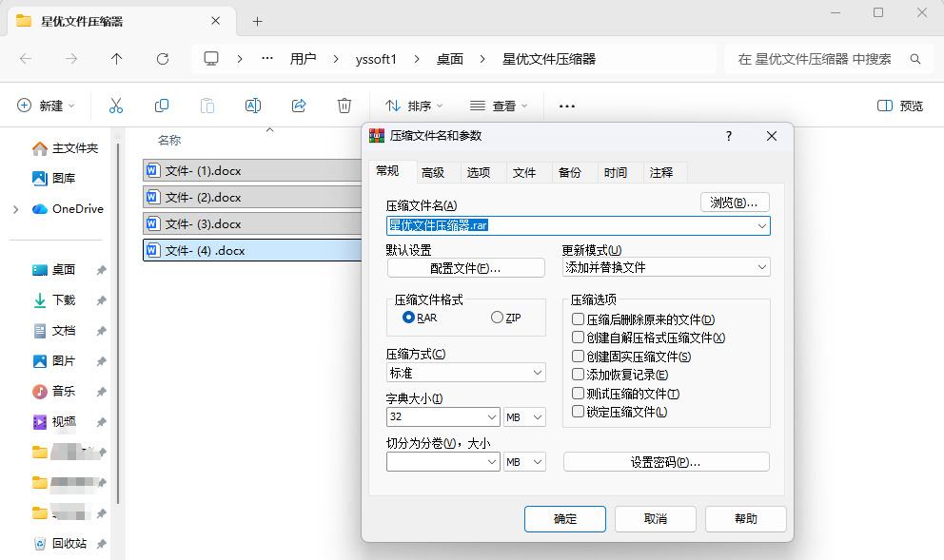Switch to the 备份 tab

(569, 173)
